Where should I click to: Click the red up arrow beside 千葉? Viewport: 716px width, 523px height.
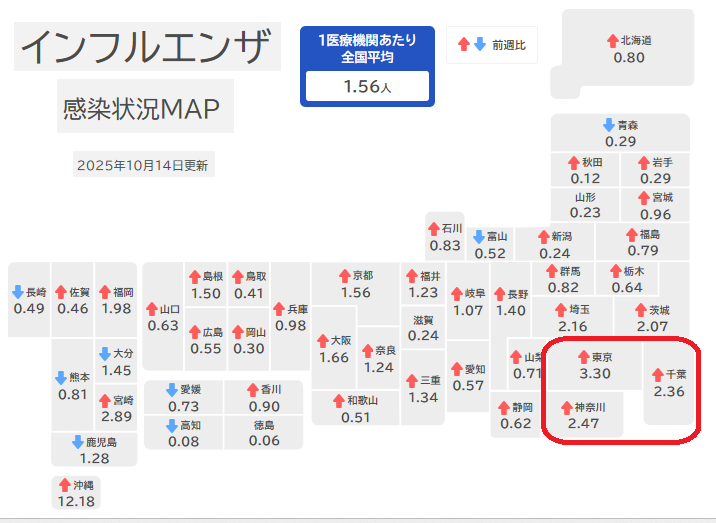pyautogui.click(x=657, y=374)
